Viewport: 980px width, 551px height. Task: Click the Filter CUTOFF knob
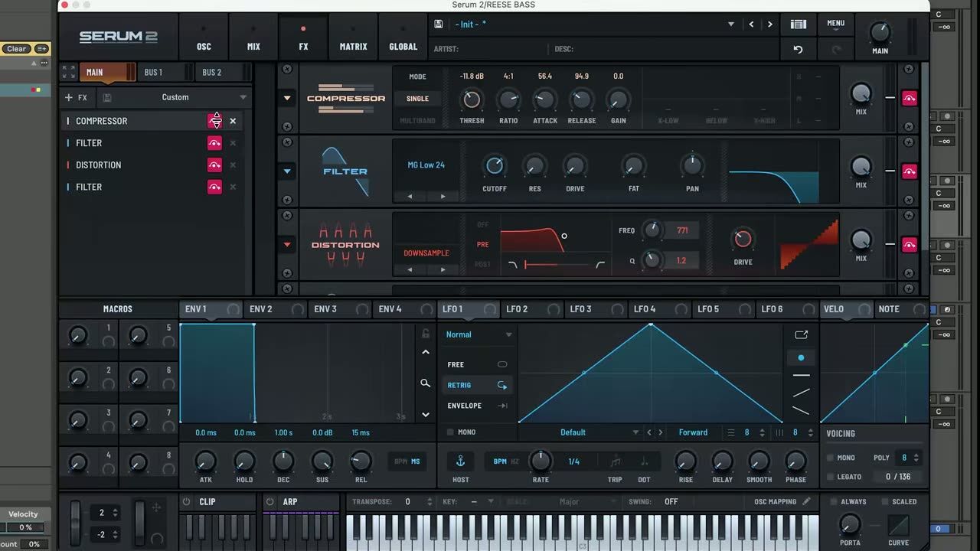(x=495, y=165)
